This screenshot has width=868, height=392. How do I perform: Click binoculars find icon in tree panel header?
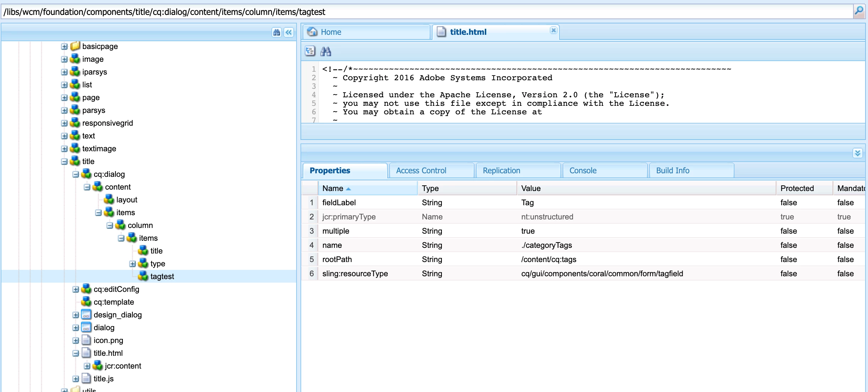[x=277, y=33]
